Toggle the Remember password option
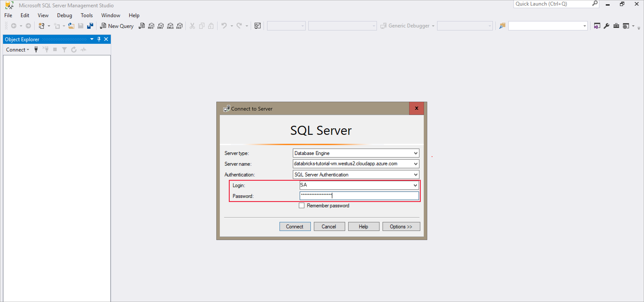The width and height of the screenshot is (644, 302). tap(302, 206)
